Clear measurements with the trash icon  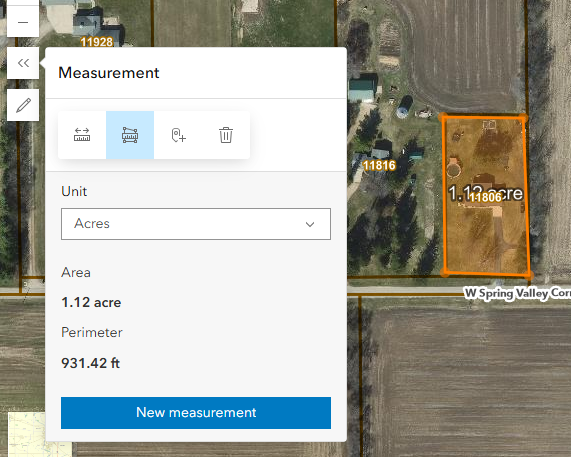point(226,135)
